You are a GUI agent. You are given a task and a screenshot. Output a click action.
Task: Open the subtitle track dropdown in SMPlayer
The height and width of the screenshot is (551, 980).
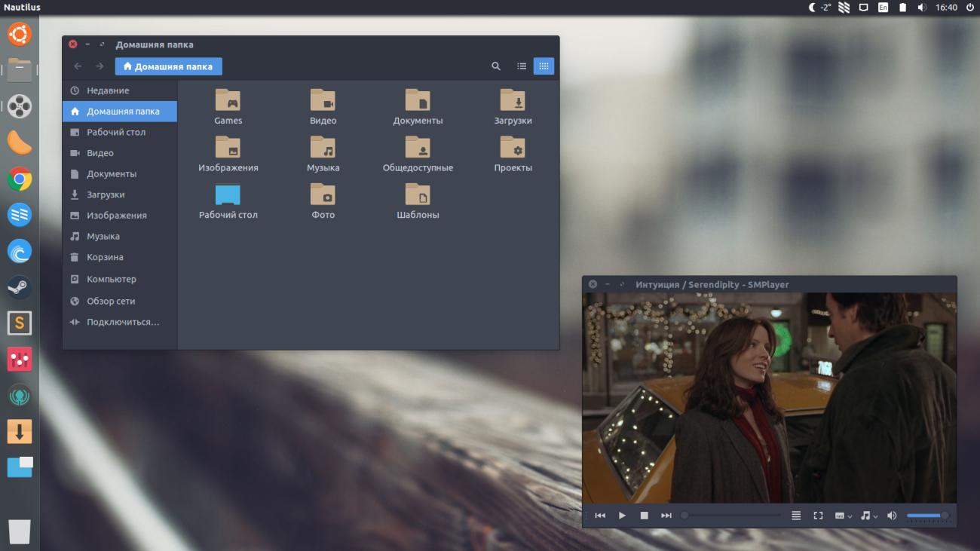(844, 516)
